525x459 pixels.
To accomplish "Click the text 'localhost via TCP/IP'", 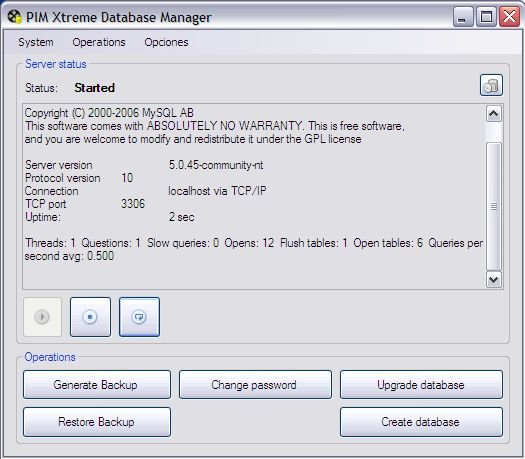I will click(x=217, y=191).
